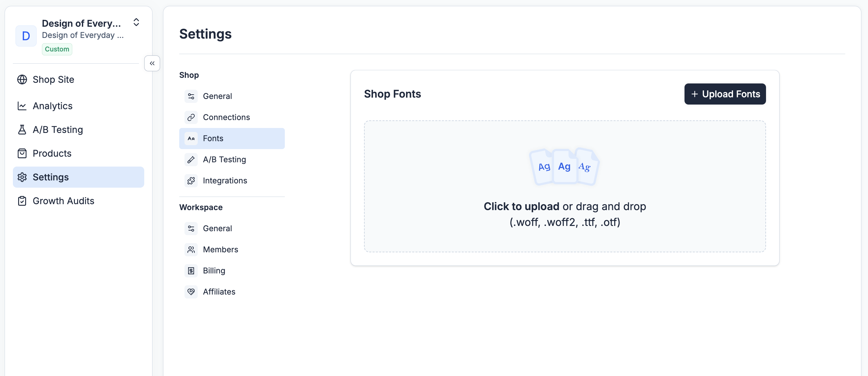
Task: Click the Integrations puzzle piece icon
Action: (x=191, y=181)
